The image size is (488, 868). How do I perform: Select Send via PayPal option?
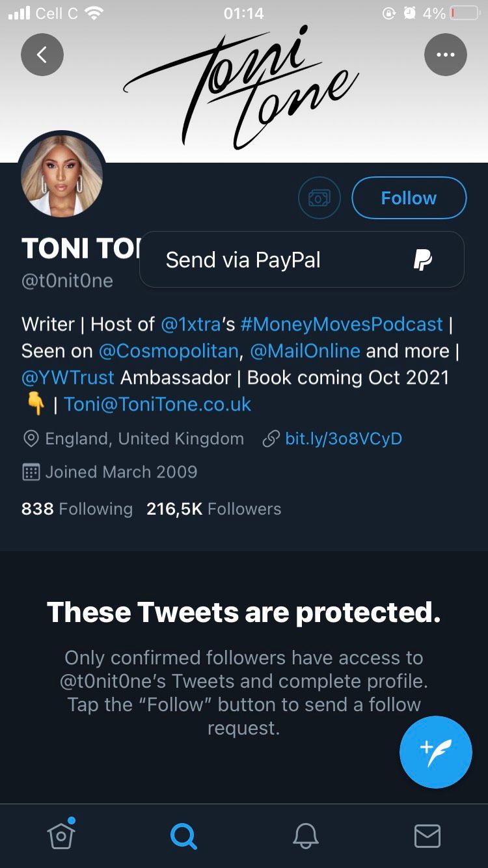[243, 259]
